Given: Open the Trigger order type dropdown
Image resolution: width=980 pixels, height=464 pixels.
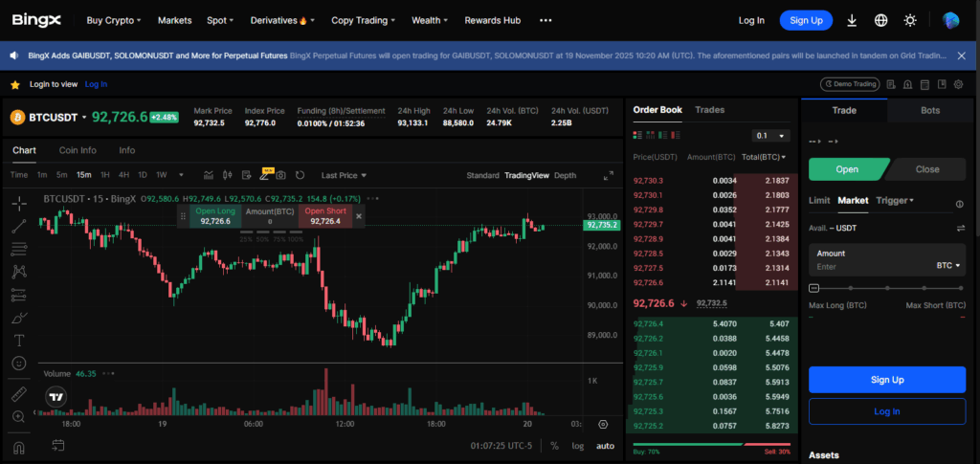Looking at the screenshot, I should coord(895,201).
